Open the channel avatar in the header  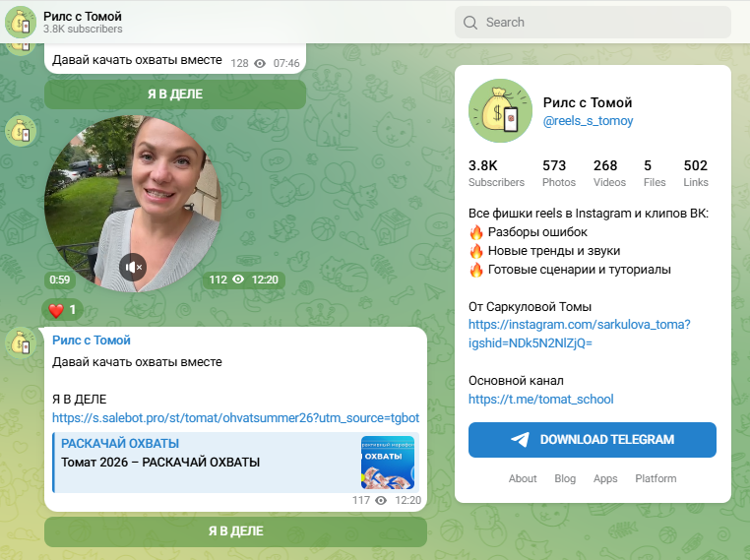point(21,22)
